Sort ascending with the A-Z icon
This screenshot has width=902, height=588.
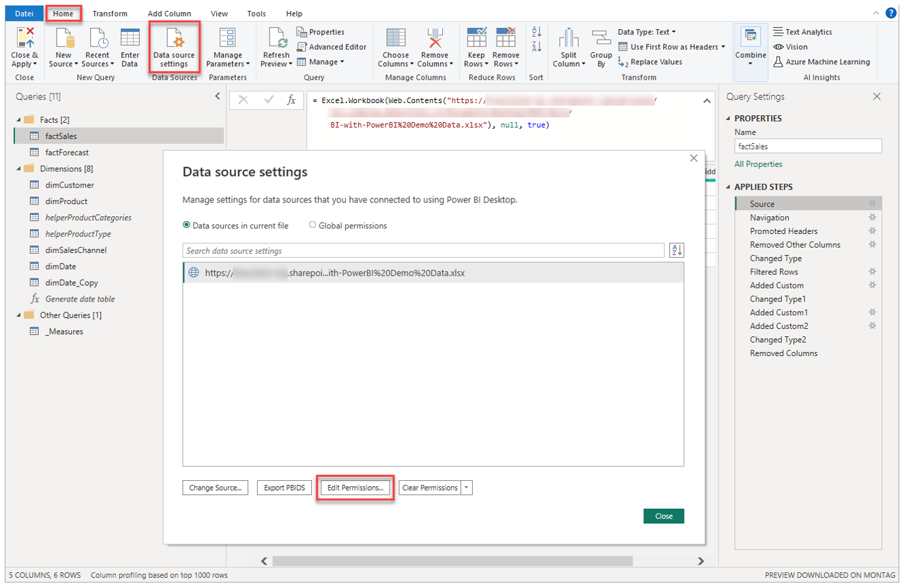tap(536, 32)
